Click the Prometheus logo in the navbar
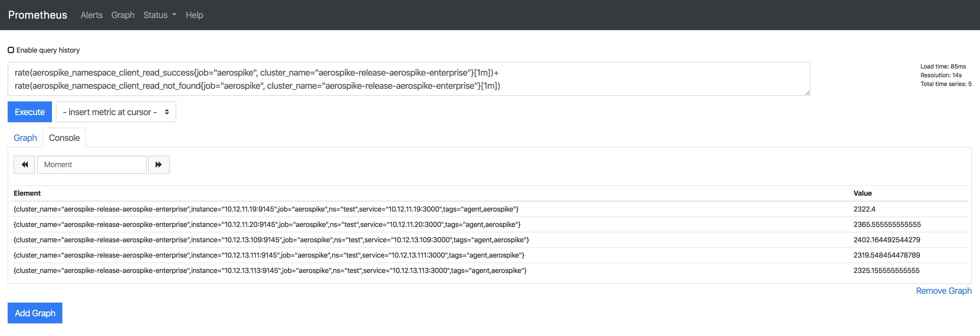 click(x=38, y=15)
